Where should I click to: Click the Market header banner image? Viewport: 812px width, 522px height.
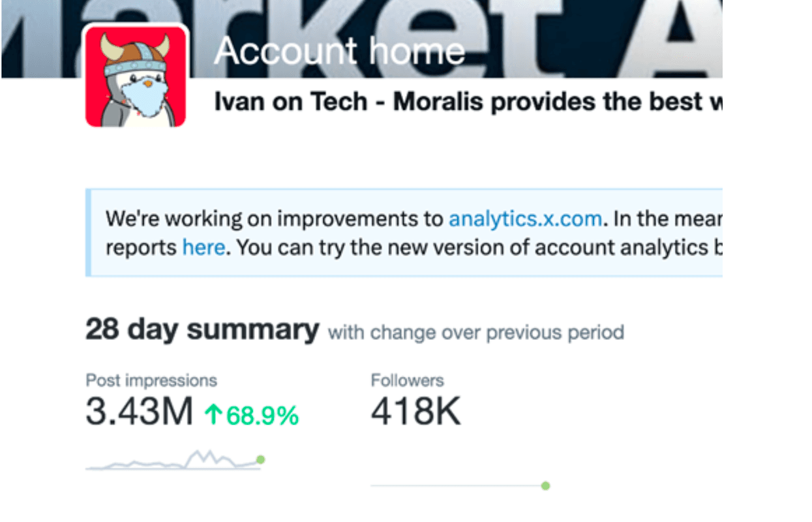[x=362, y=39]
